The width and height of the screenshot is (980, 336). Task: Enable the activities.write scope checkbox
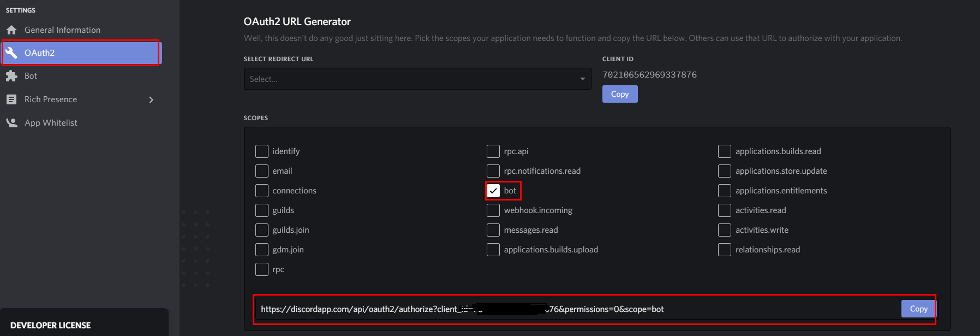tap(725, 230)
